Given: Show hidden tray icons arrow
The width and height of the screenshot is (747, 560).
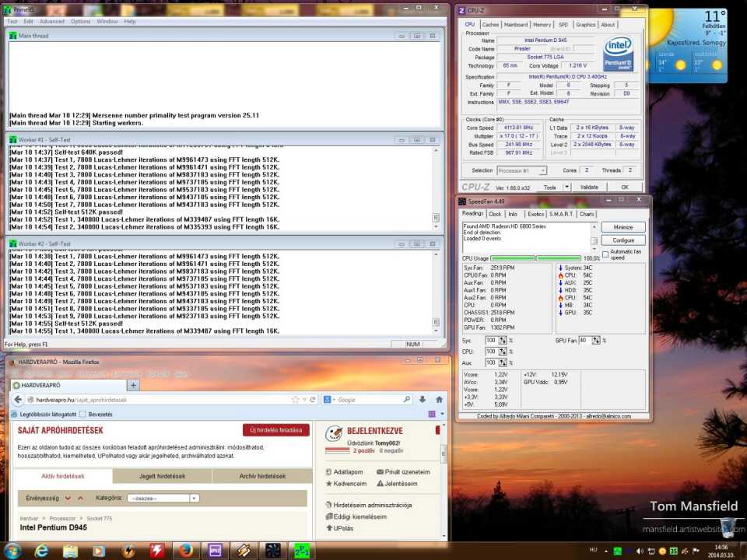Looking at the screenshot, I should click(606, 551).
